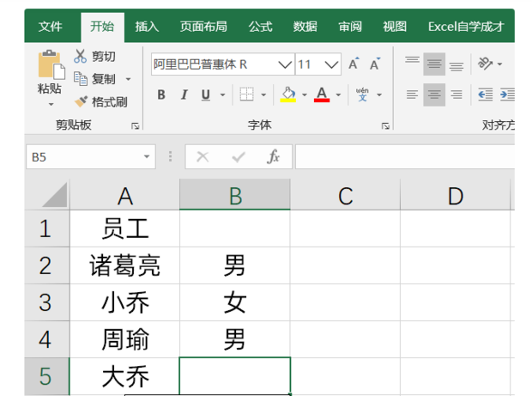532x396 pixels.
Task: Cut selection with the scissors icon
Action: click(x=80, y=56)
